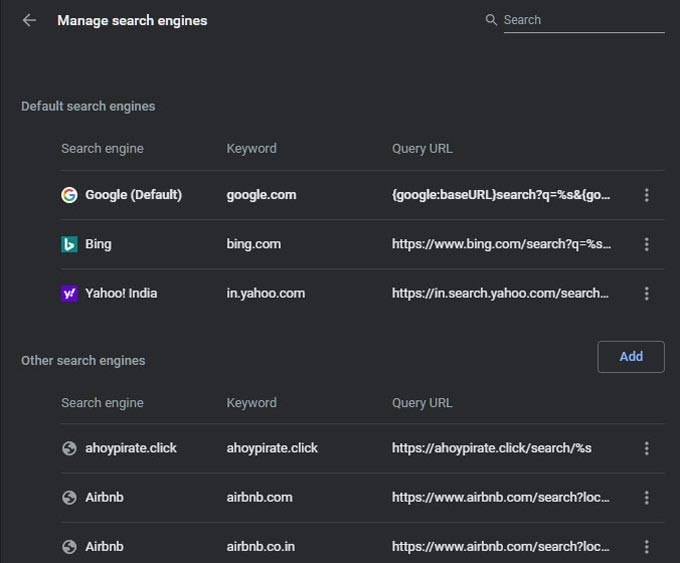Open more actions menu for Google

pos(646,195)
